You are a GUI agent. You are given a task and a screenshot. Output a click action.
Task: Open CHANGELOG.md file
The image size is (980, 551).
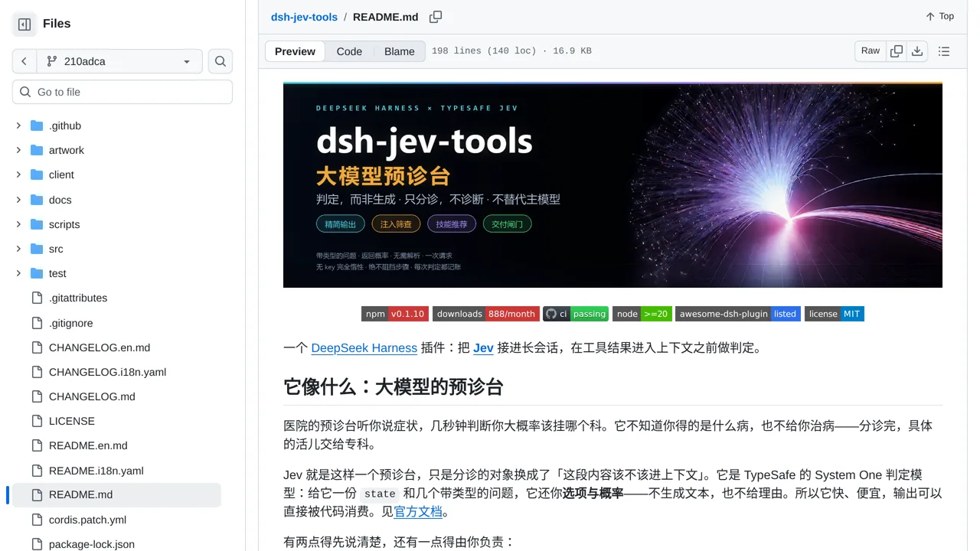92,396
